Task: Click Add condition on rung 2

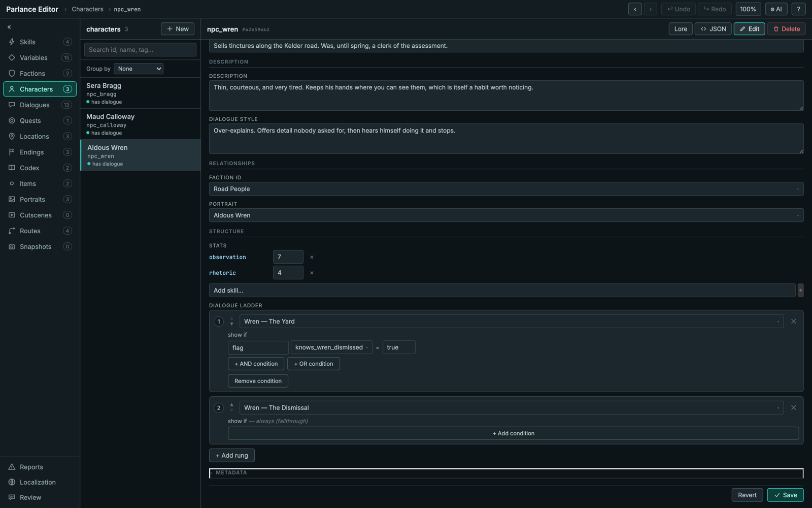Action: pyautogui.click(x=514, y=433)
